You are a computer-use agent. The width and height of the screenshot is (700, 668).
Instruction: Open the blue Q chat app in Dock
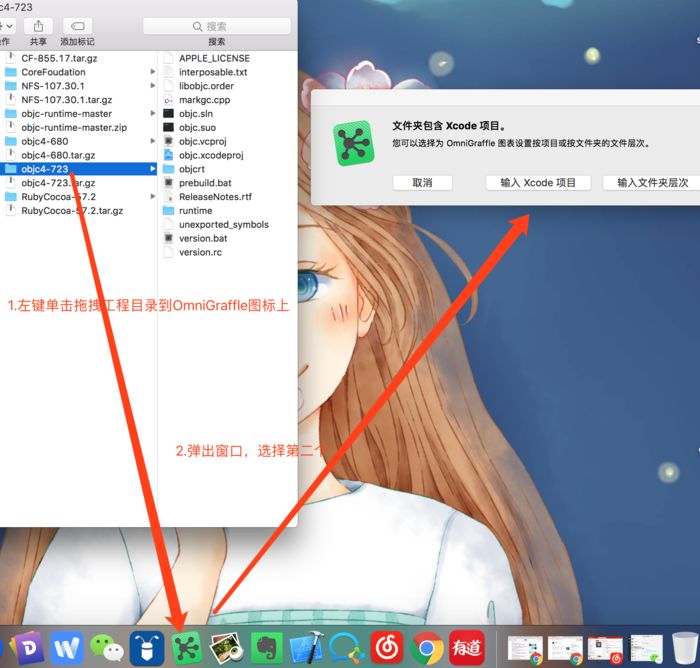click(346, 648)
